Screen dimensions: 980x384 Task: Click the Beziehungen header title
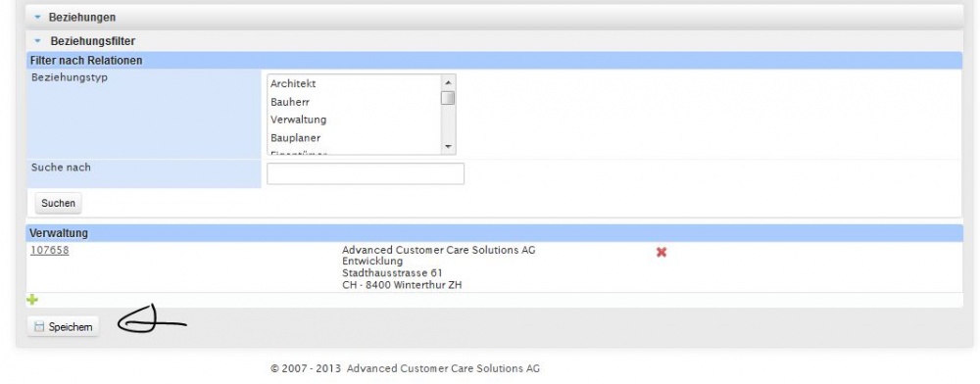[82, 18]
